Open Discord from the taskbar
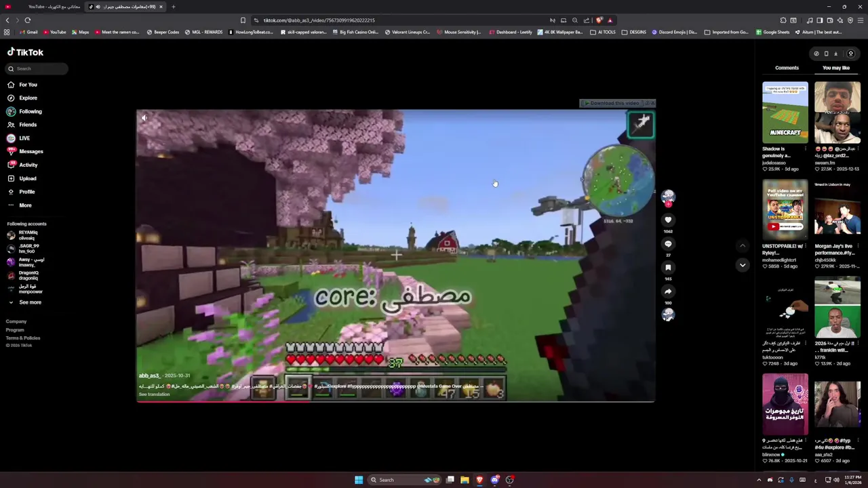This screenshot has width=868, height=488. pos(495,480)
